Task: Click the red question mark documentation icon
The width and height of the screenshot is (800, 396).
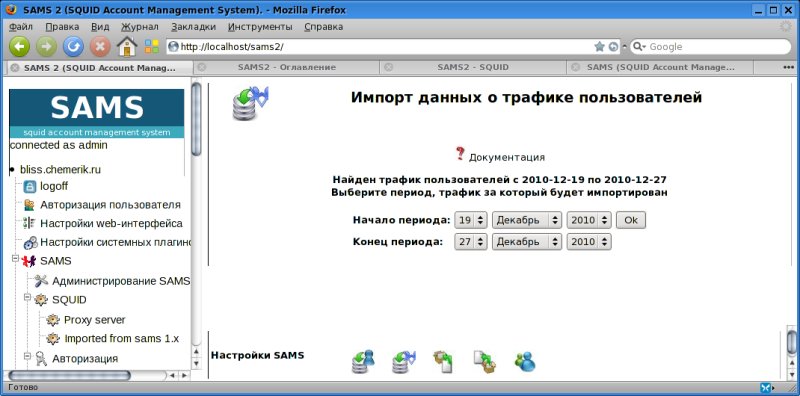Action: point(460,154)
